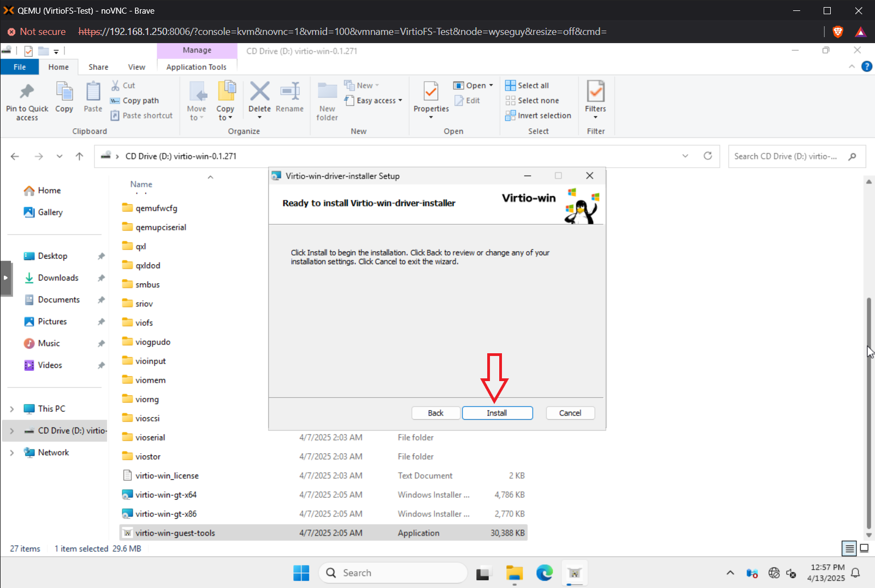This screenshot has width=875, height=588.
Task: Expand the CD Drive (D:) tree node
Action: click(x=11, y=431)
